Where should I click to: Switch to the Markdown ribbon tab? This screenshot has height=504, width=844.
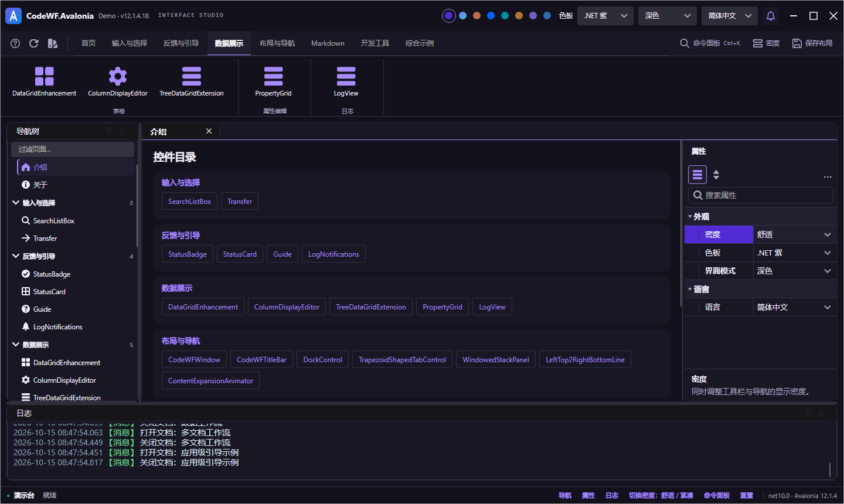[328, 43]
